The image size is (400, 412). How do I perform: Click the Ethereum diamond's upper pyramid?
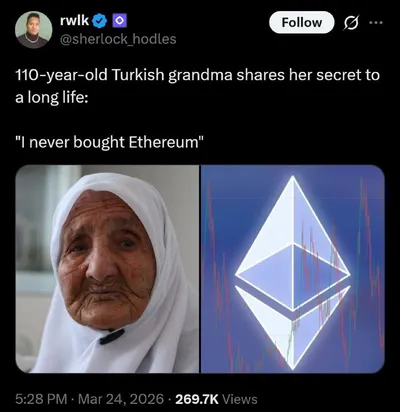coord(293,243)
